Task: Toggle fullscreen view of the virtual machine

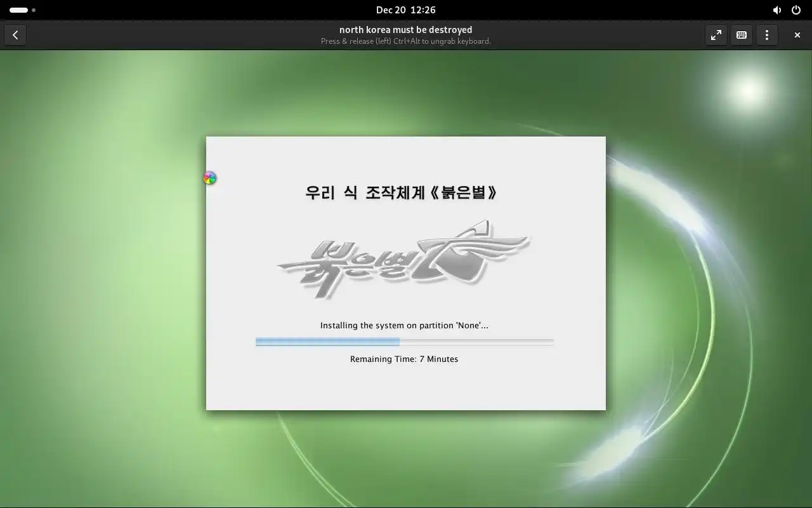Action: (x=716, y=35)
